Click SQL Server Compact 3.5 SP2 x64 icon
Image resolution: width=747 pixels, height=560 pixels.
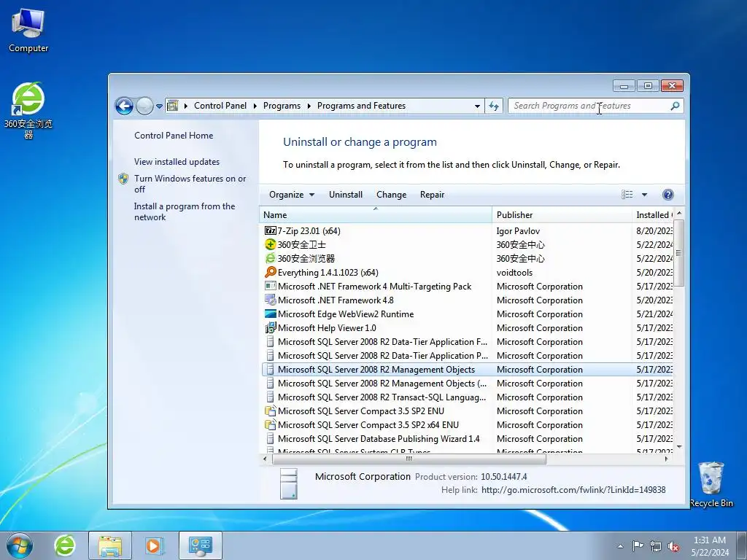270,425
